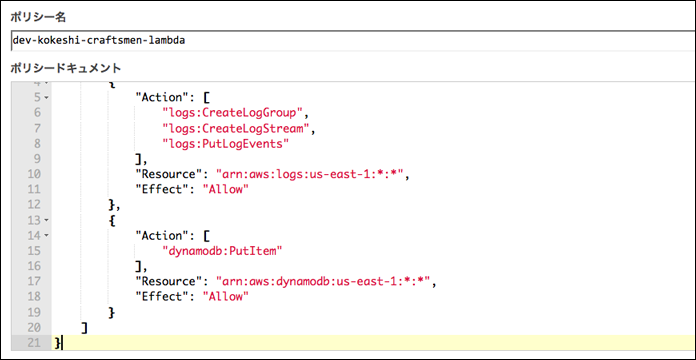Screen dimensions: 696x360
Task: Click "Action" key on line 5
Action: (162, 98)
